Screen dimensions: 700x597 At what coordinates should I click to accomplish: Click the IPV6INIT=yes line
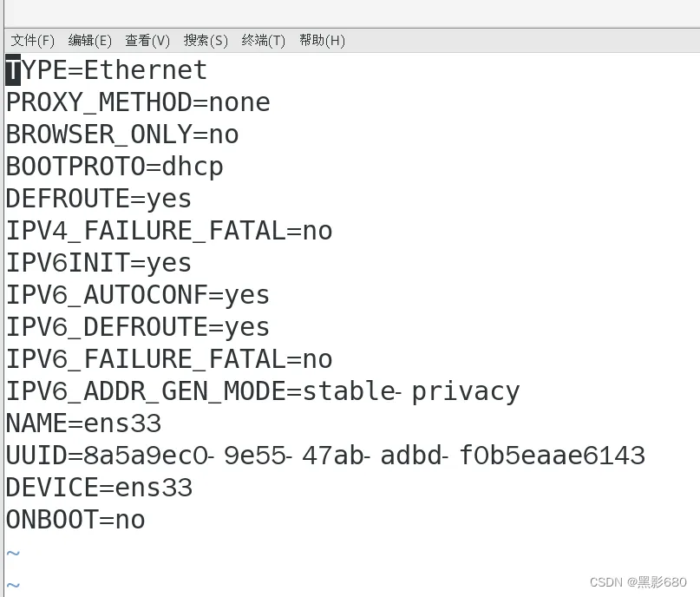(99, 263)
